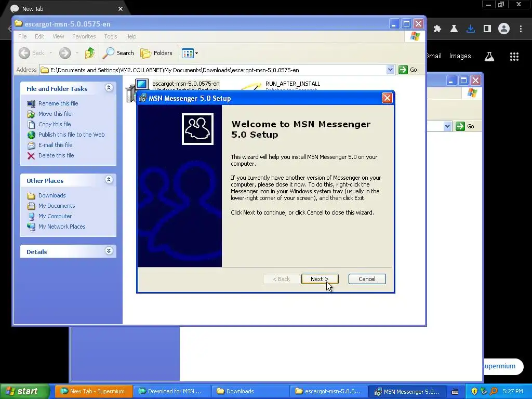The width and height of the screenshot is (532, 399).
Task: Open Back history dropdown arrow
Action: [x=50, y=53]
